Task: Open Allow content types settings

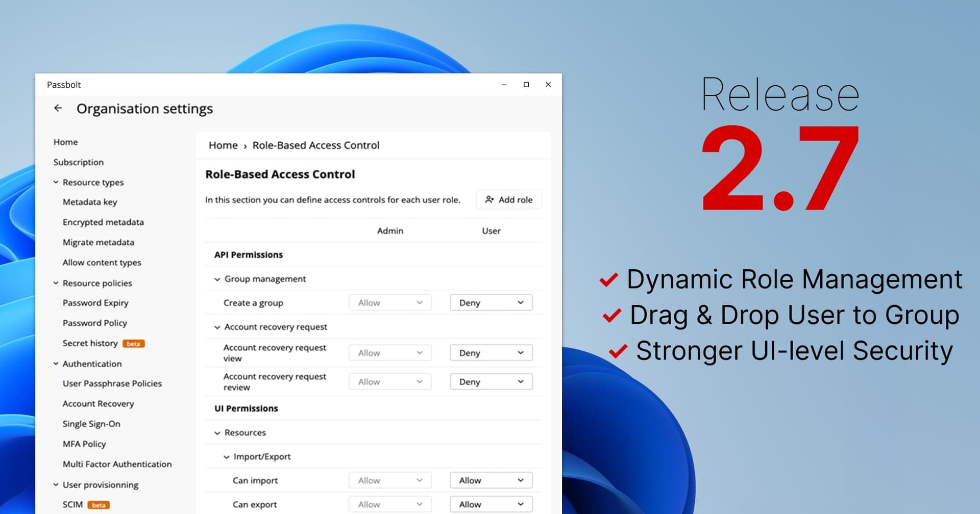Action: [x=102, y=263]
